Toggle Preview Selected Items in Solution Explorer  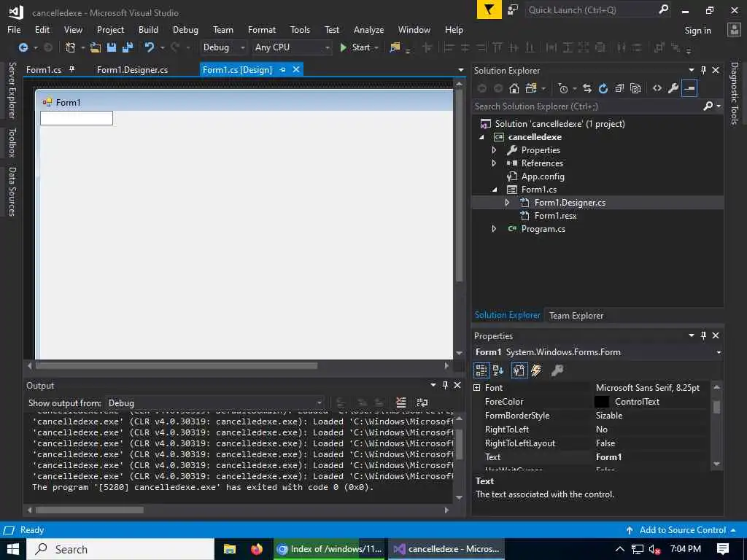tap(689, 88)
